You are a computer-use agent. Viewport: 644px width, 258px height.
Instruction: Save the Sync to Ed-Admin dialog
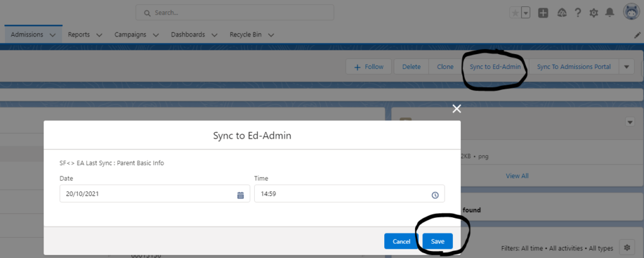(438, 241)
